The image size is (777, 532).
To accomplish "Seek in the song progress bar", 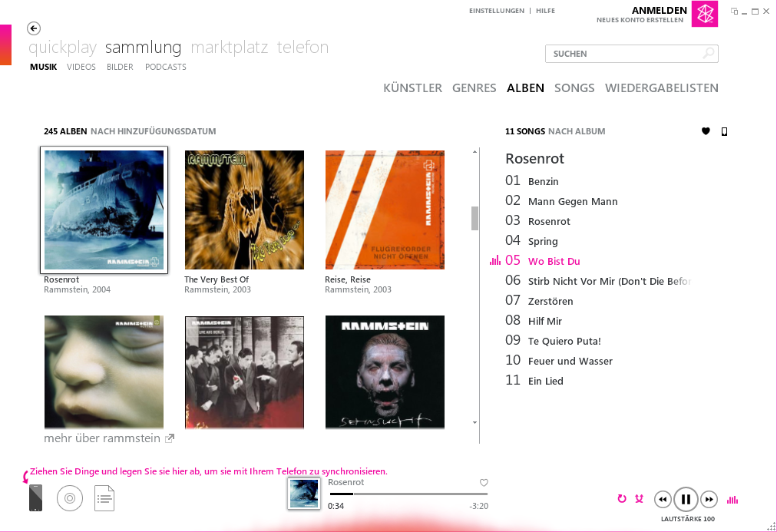I will pyautogui.click(x=408, y=494).
